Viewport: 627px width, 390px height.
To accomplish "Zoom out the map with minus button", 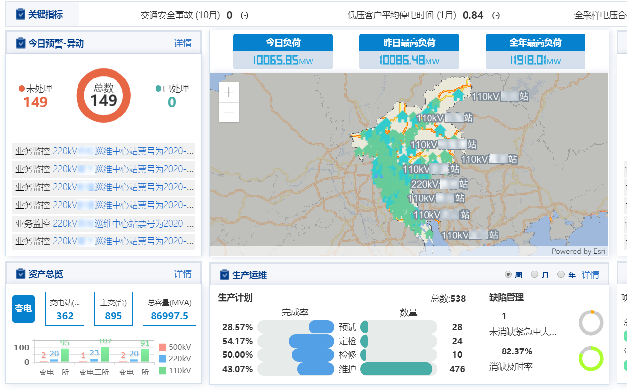I will coord(229,112).
